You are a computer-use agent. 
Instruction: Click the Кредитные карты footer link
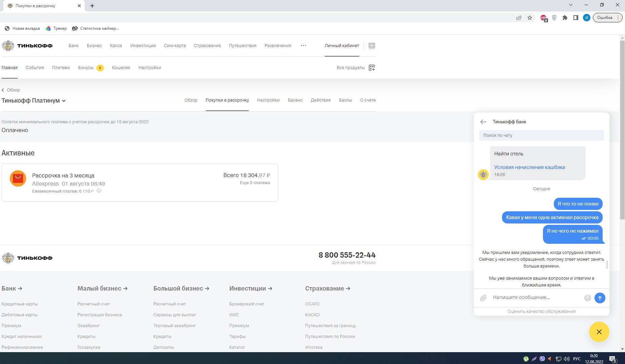tap(20, 304)
